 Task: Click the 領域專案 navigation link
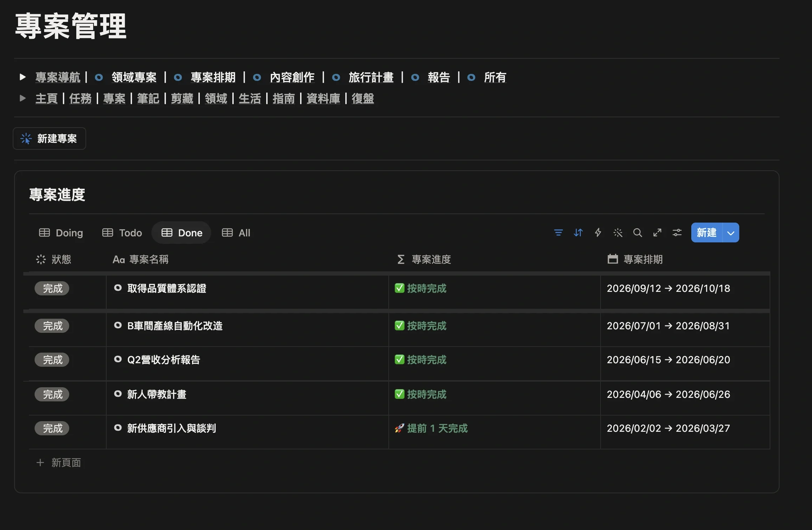(x=134, y=77)
